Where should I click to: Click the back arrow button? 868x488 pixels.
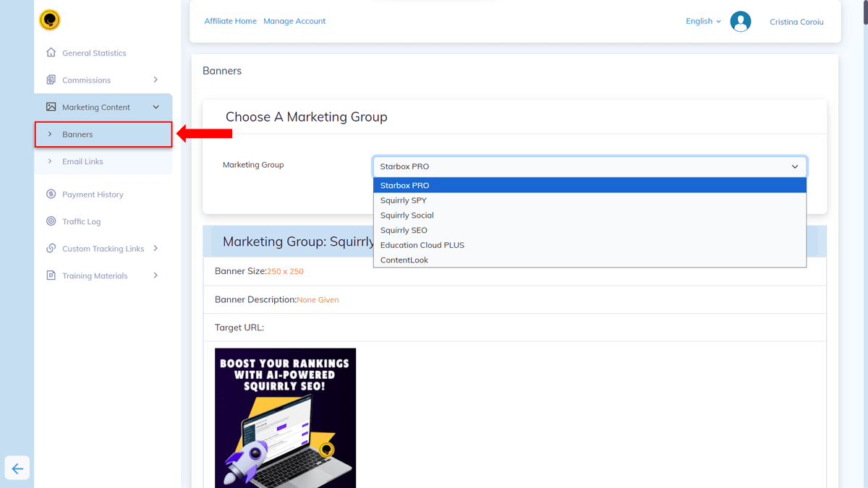[17, 468]
